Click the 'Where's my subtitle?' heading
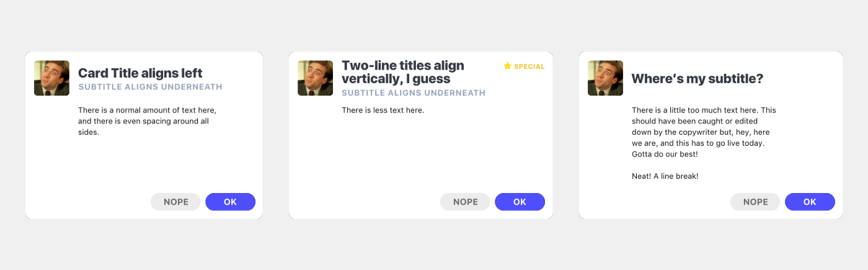Screen dimensions: 868x270 pyautogui.click(x=697, y=79)
